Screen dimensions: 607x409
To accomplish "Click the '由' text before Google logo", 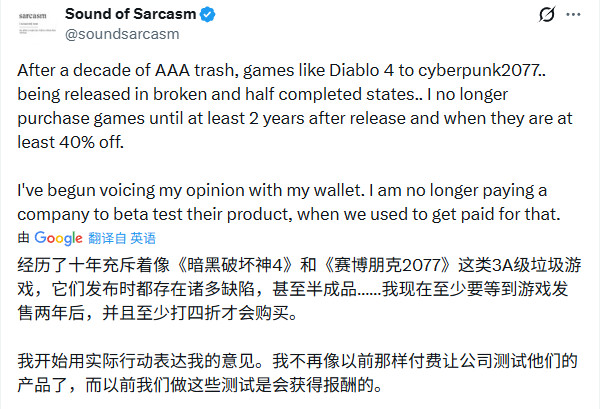I will tap(25, 238).
